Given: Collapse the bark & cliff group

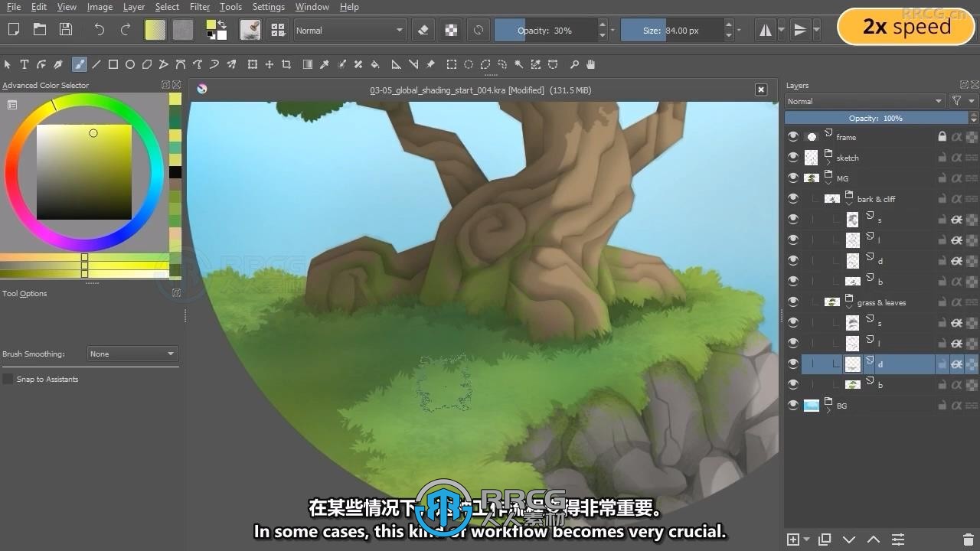Looking at the screenshot, I should (x=849, y=204).
